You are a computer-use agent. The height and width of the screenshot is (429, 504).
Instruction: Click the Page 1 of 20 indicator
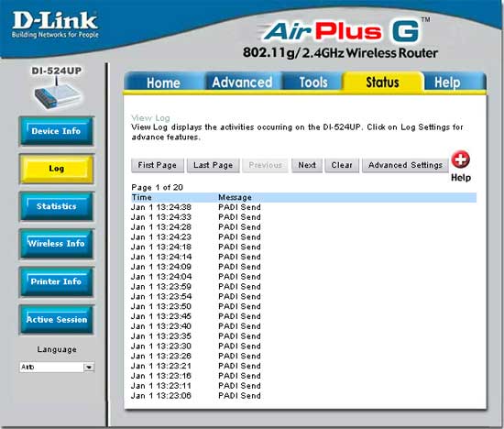(x=158, y=188)
